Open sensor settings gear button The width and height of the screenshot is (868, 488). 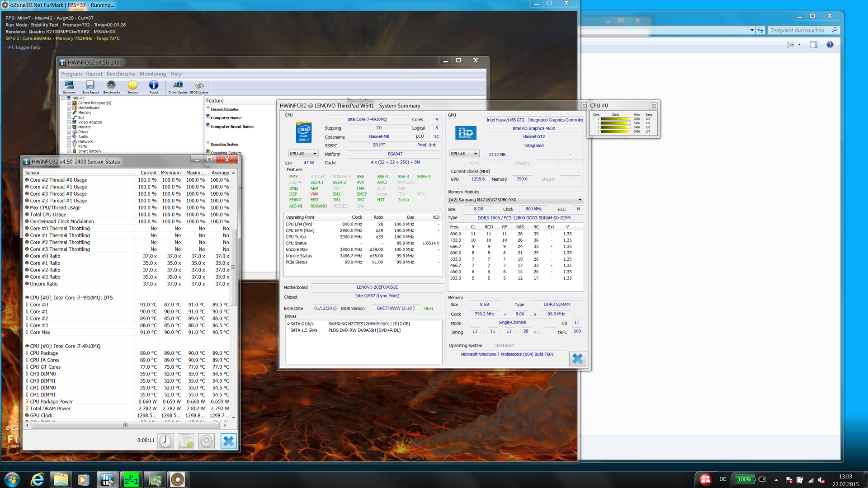[207, 441]
